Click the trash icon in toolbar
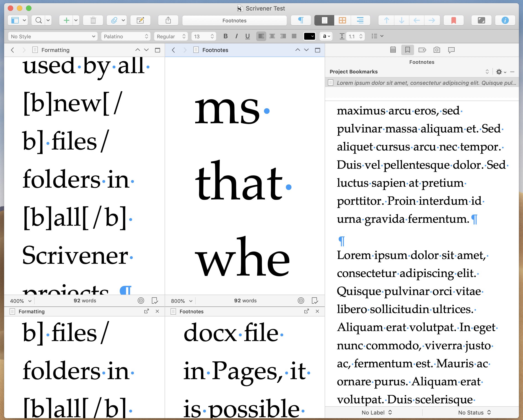This screenshot has height=420, width=523. [93, 20]
